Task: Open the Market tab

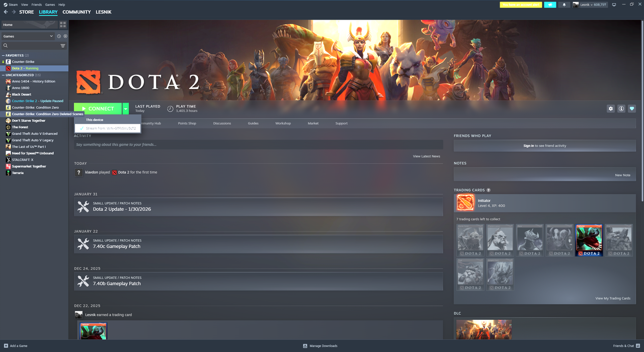Action: (x=313, y=123)
